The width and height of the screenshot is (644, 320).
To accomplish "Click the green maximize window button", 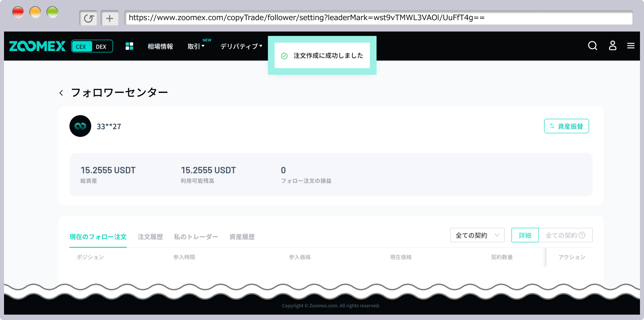I will coord(52,12).
